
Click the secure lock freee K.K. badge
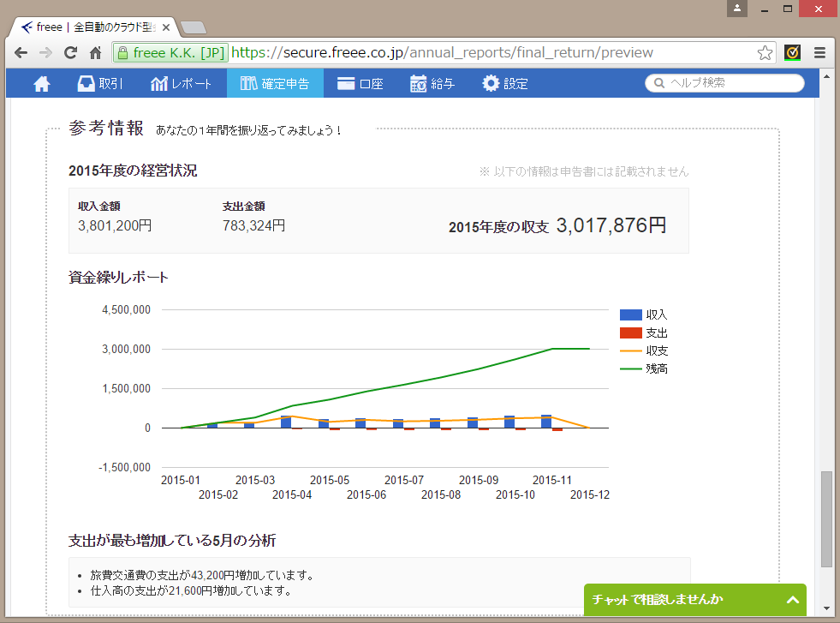[x=171, y=52]
